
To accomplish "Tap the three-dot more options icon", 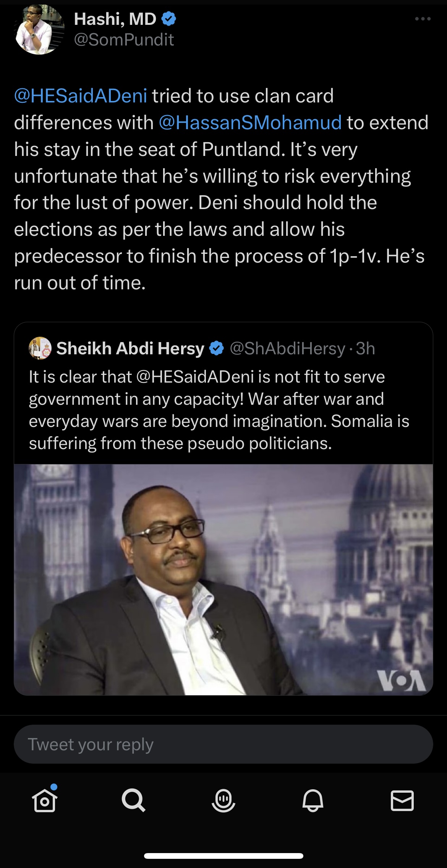I will (423, 19).
